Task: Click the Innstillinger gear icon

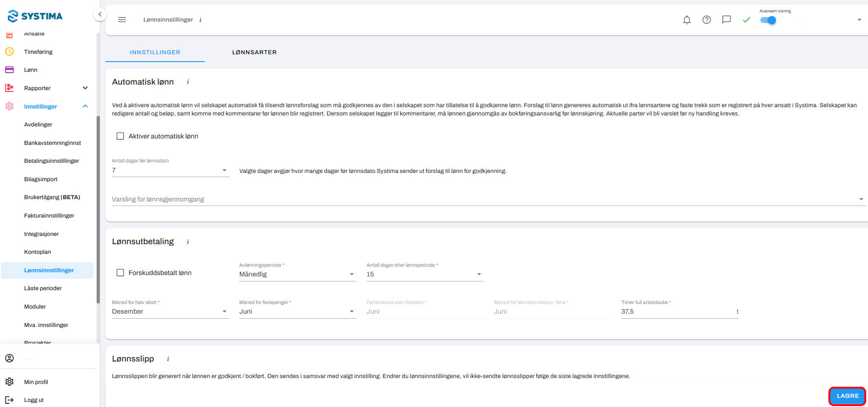Action: [x=9, y=106]
